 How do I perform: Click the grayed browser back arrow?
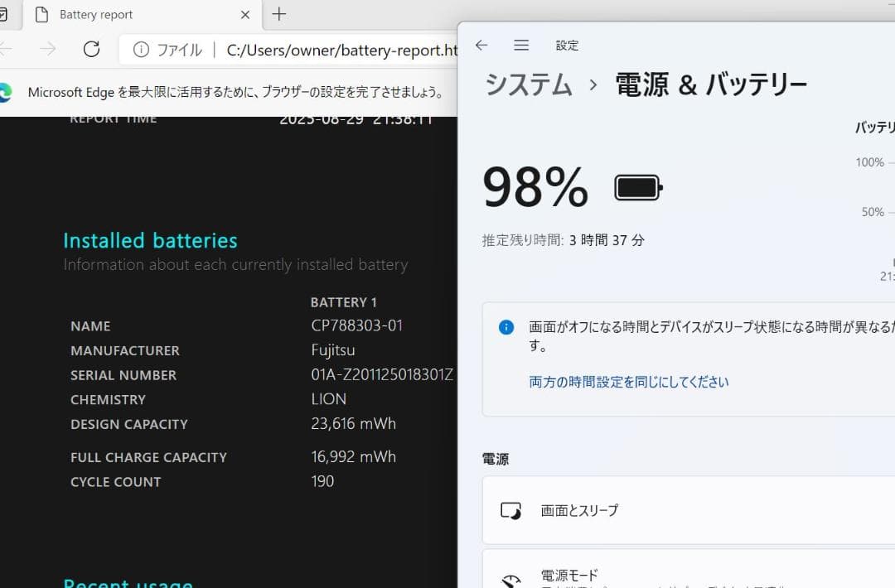coord(7,50)
